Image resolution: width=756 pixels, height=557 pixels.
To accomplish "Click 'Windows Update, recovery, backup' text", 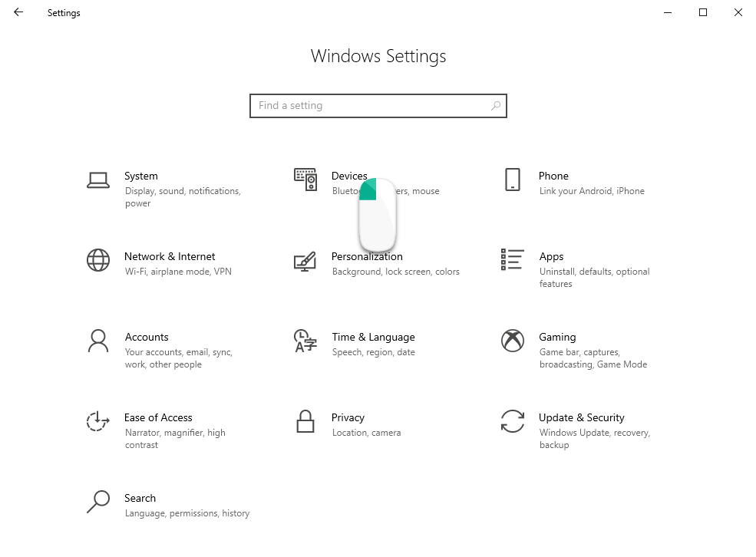I will pos(595,439).
